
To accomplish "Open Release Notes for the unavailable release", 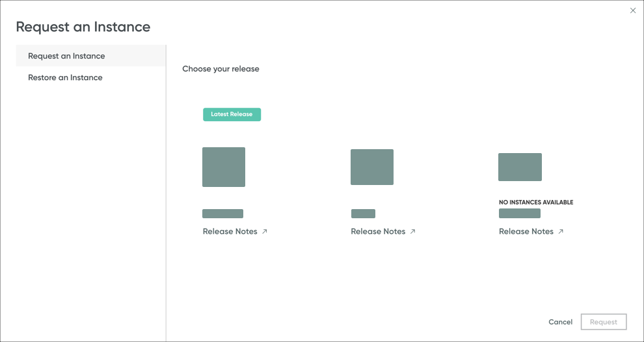I will click(526, 232).
